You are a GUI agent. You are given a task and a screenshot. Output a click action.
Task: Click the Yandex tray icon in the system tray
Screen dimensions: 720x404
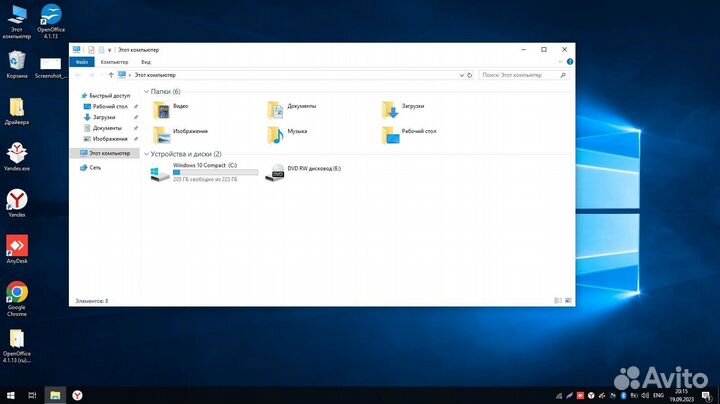tap(591, 395)
